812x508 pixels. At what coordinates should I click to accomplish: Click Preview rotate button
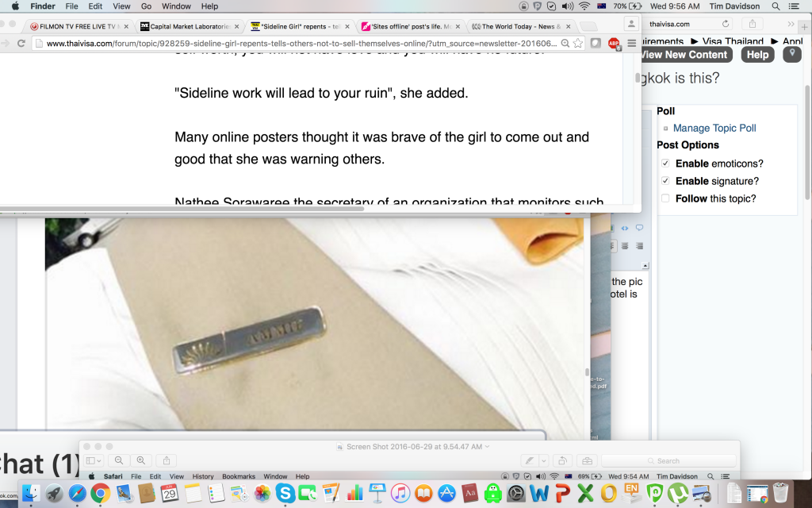(x=562, y=460)
